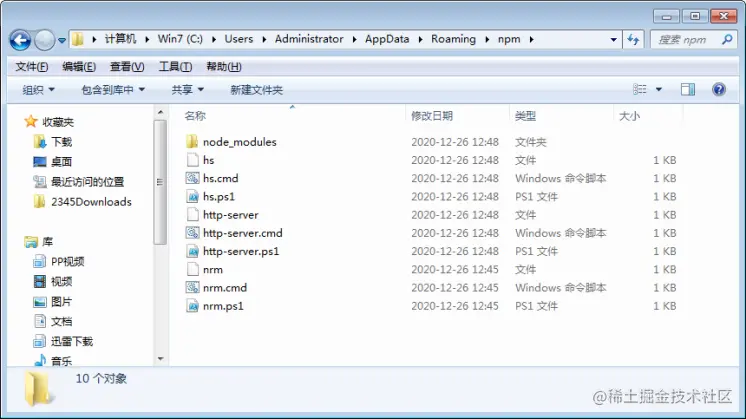Sort by 名称 column header
This screenshot has height=419, width=746.
click(x=195, y=116)
